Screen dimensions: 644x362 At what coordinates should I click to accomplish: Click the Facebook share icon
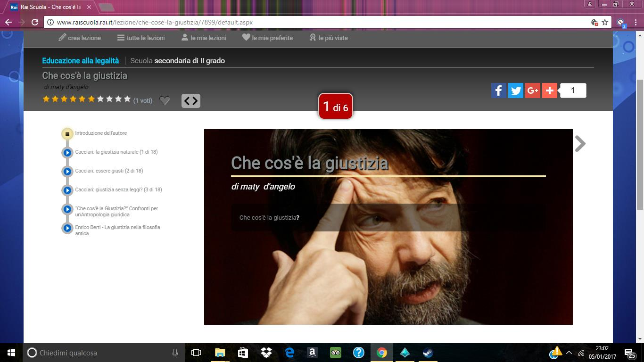tap(499, 90)
